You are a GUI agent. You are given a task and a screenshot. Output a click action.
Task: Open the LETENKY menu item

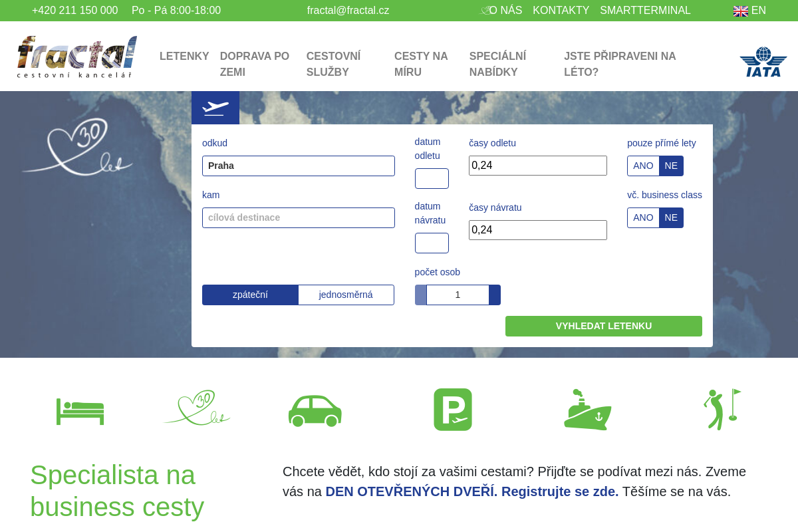[184, 57]
